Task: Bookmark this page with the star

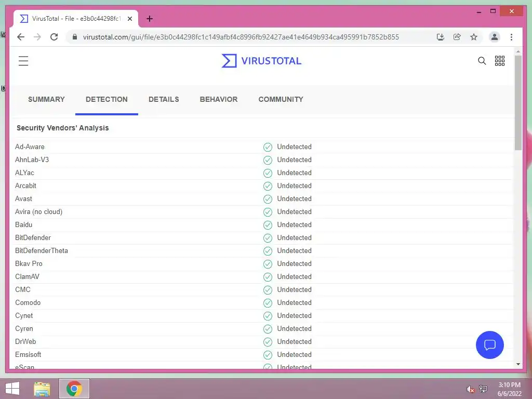Action: tap(474, 37)
